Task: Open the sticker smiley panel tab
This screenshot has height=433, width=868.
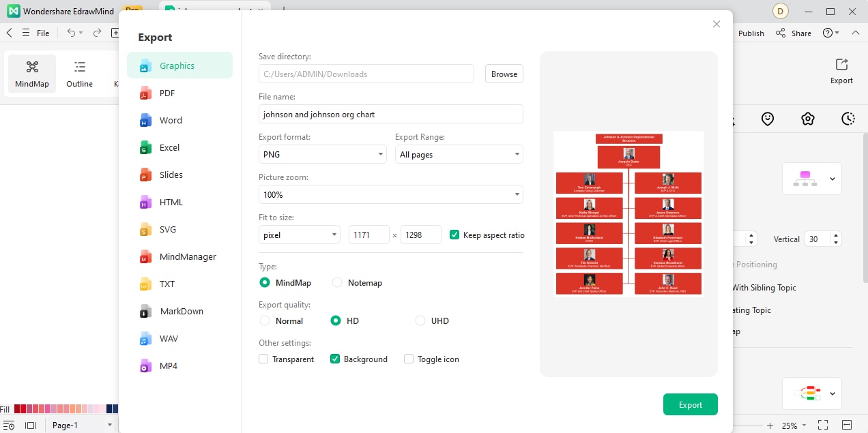Action: (x=768, y=119)
